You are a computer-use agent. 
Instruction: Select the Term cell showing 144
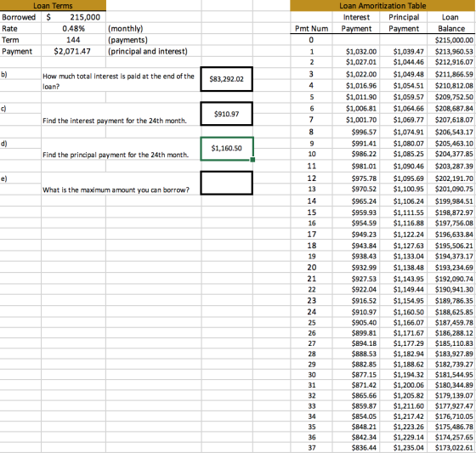pyautogui.click(x=73, y=40)
